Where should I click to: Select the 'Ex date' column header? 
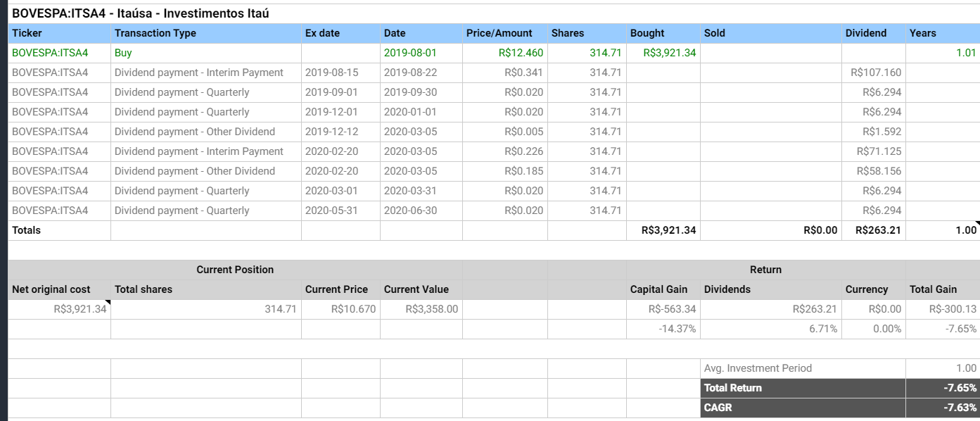pyautogui.click(x=341, y=33)
